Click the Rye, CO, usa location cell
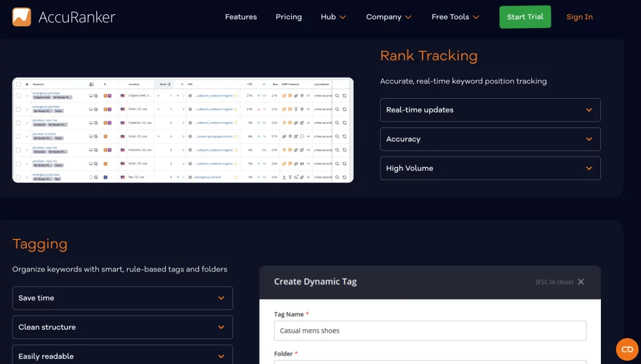Screen dimensions: 641x364 pos(136,177)
